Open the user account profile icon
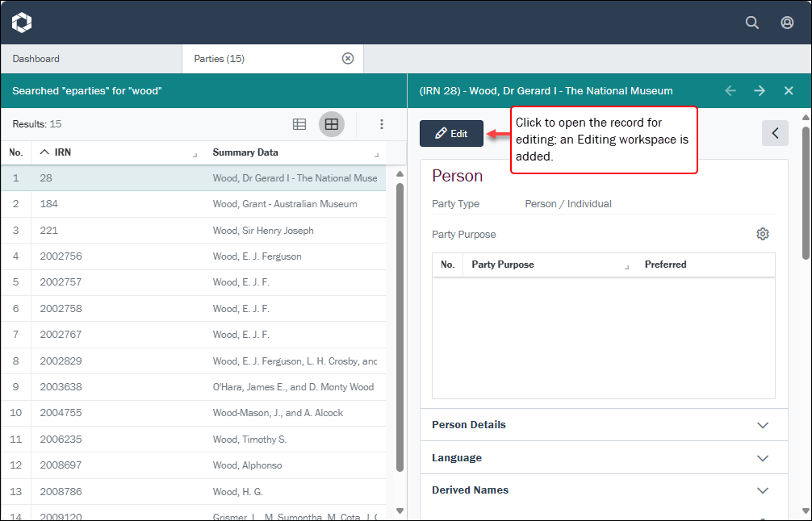The height and width of the screenshot is (521, 812). (x=787, y=23)
